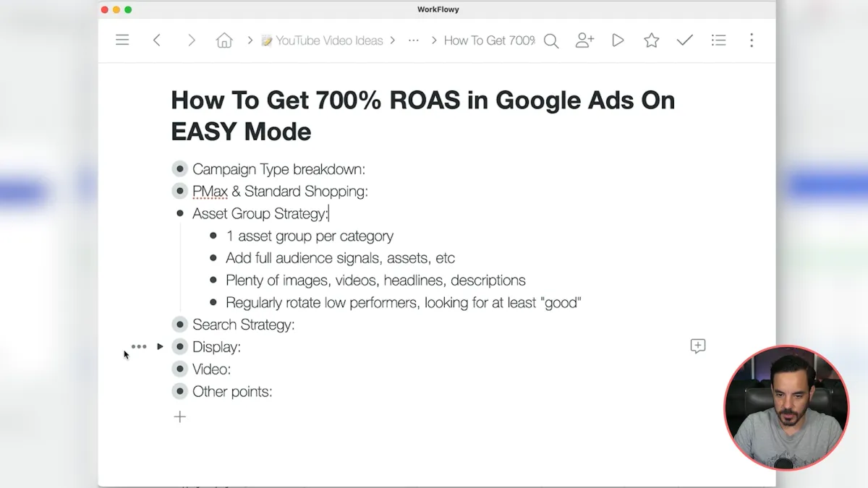Click 'Plenty of images, videos, headlines' line
The height and width of the screenshot is (488, 868).
coord(375,281)
